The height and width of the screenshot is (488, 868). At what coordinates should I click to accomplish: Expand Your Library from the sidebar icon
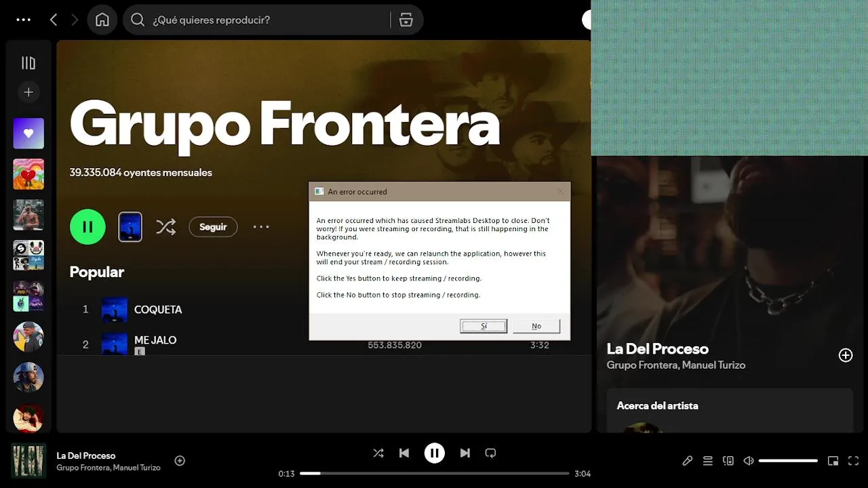coord(28,63)
